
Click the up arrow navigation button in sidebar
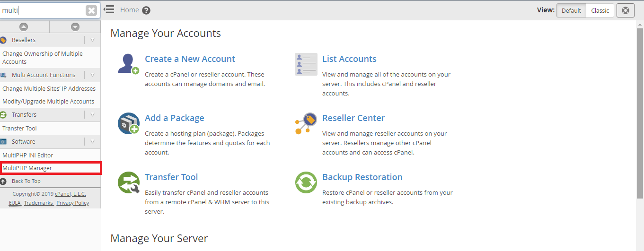click(24, 27)
